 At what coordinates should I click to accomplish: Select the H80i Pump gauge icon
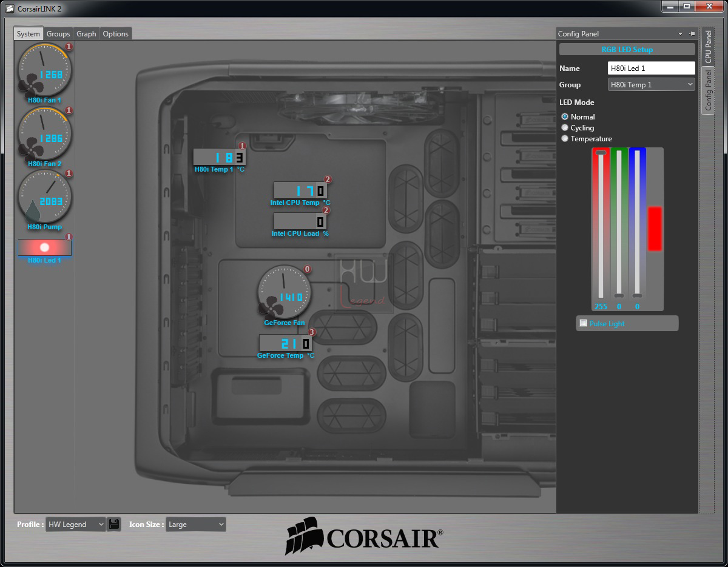(44, 196)
